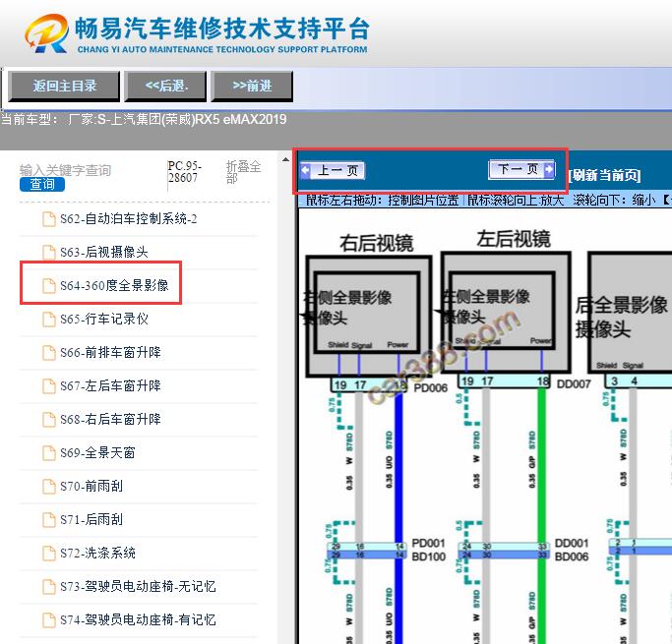This screenshot has height=644, width=672.
Task: Click the document icon beside S72
Action: 49,553
